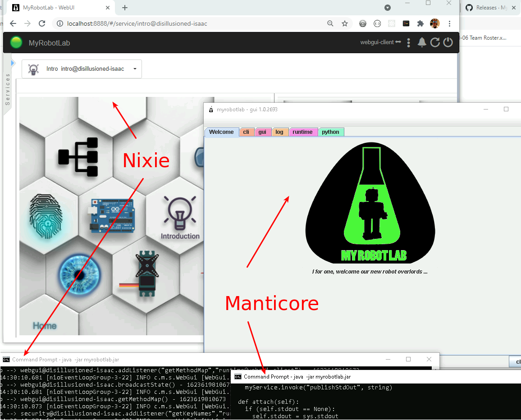Image resolution: width=521 pixels, height=420 pixels.
Task: Switch to the gui tab in gui window
Action: tap(262, 132)
